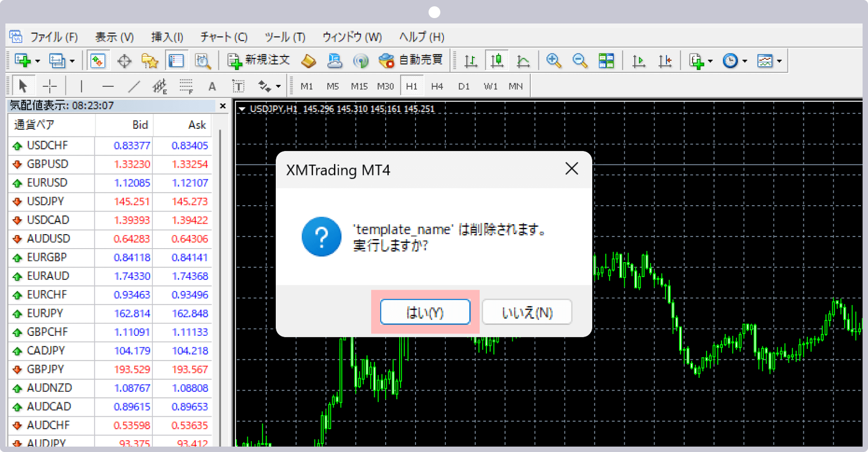Viewport: 868px width, 452px height.
Task: Toggle the H1 timeframe button
Action: pos(411,86)
